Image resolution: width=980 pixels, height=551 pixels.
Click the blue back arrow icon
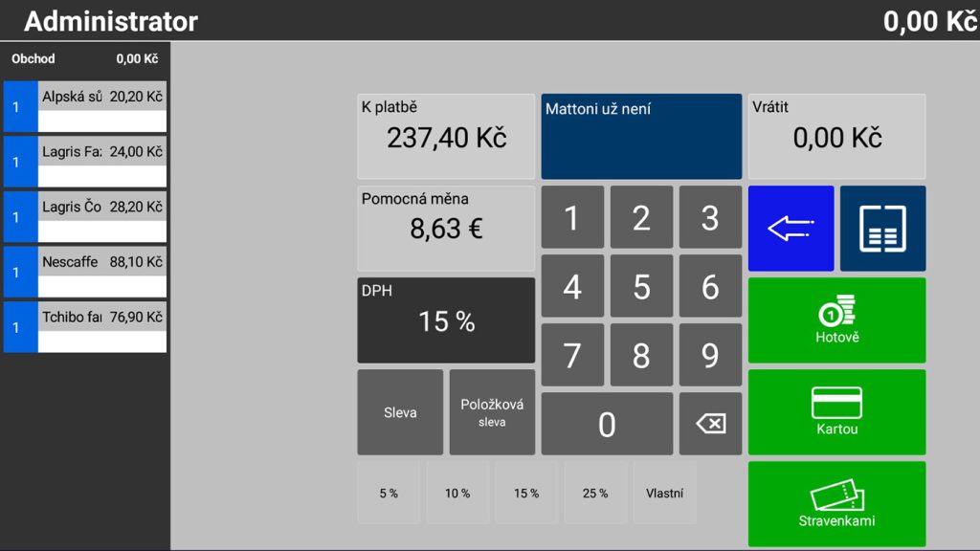coord(791,229)
